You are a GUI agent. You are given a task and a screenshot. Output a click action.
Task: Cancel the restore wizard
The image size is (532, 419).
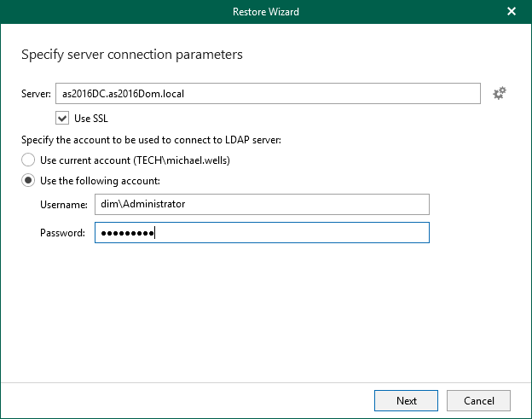(478, 400)
